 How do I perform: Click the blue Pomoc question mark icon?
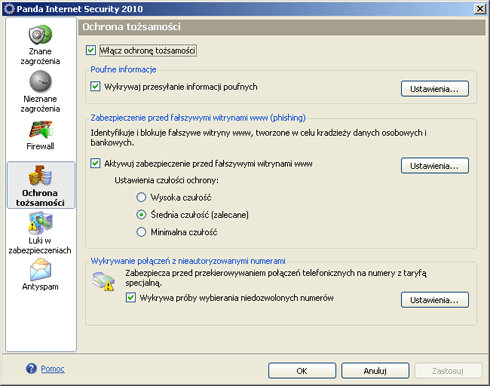pos(31,369)
